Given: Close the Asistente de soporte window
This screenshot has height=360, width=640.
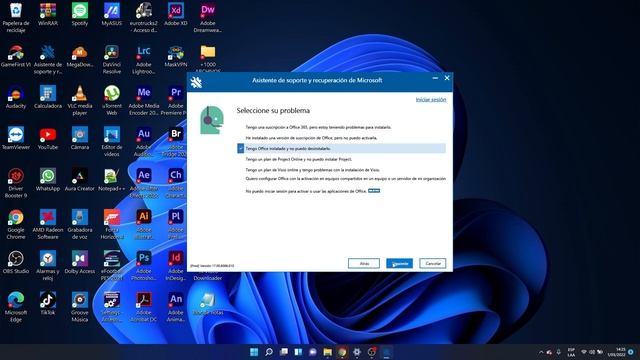Looking at the screenshot, I should (x=447, y=78).
